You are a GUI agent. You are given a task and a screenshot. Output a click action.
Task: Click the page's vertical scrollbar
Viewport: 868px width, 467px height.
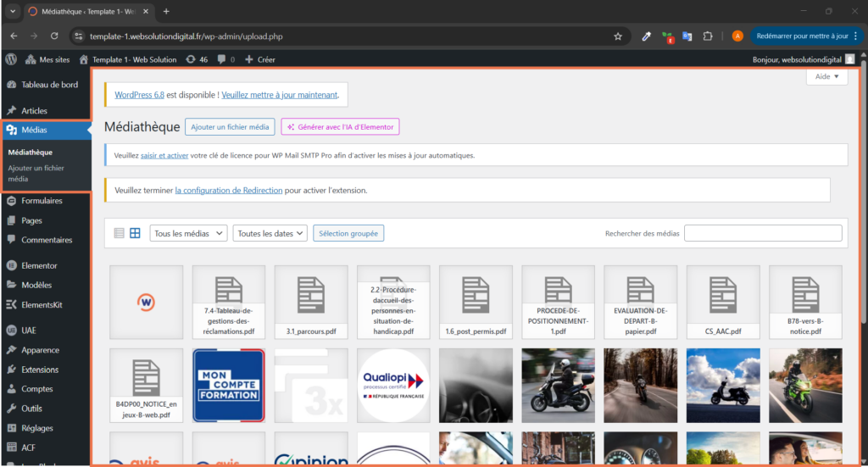tap(864, 212)
